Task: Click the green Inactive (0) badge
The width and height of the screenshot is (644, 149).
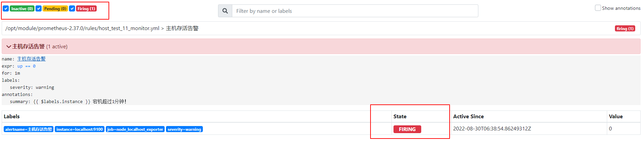Action: (x=22, y=8)
